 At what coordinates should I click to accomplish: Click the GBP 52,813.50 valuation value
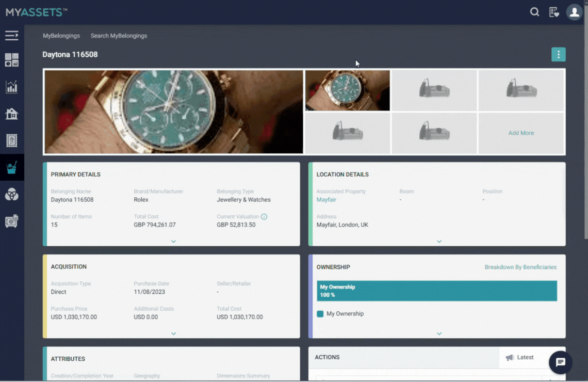236,225
